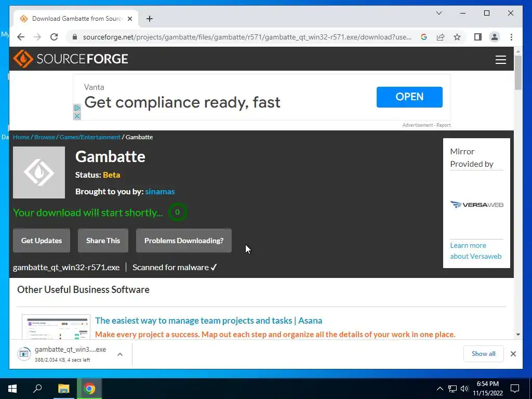Click the Advertisement - Report link
Screen dimensions: 532x399
[x=427, y=125]
